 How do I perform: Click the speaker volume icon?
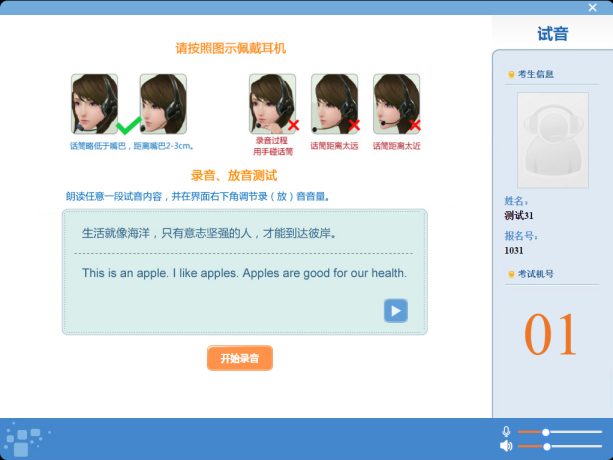tap(506, 446)
